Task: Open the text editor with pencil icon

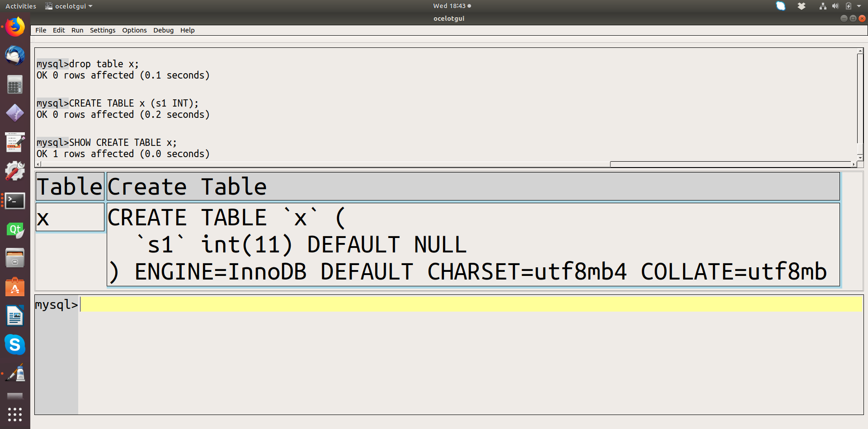Action: point(15,142)
